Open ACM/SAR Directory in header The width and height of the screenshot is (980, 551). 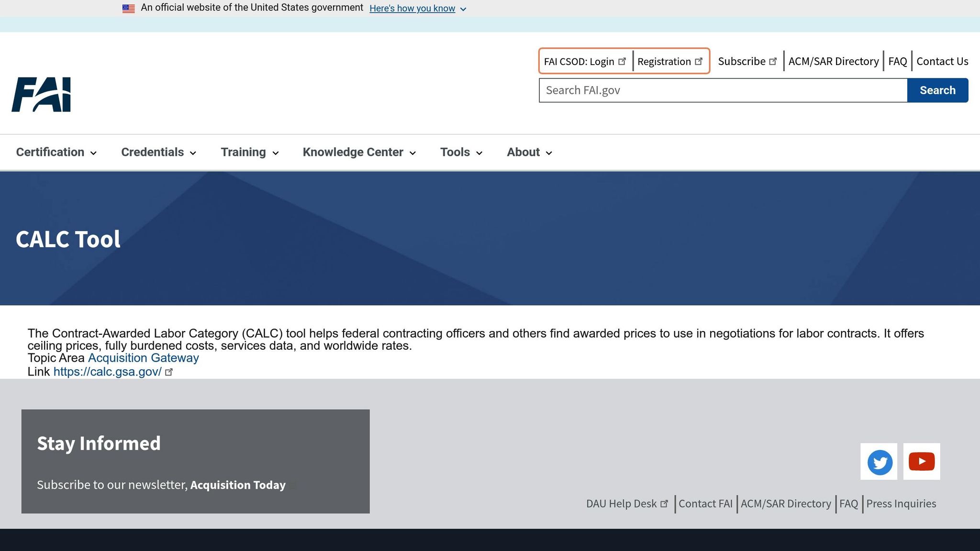click(834, 61)
